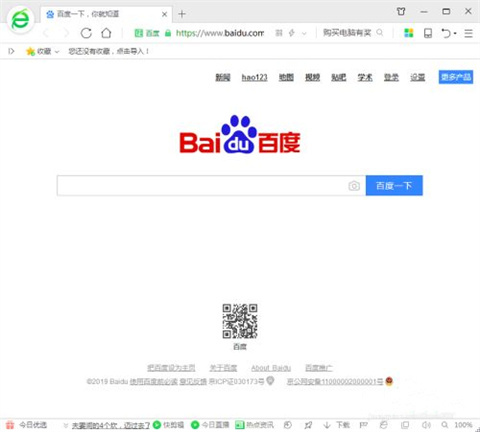Click 把百度设为主页 footer link
Screen dimensions: 480x432
point(171,368)
